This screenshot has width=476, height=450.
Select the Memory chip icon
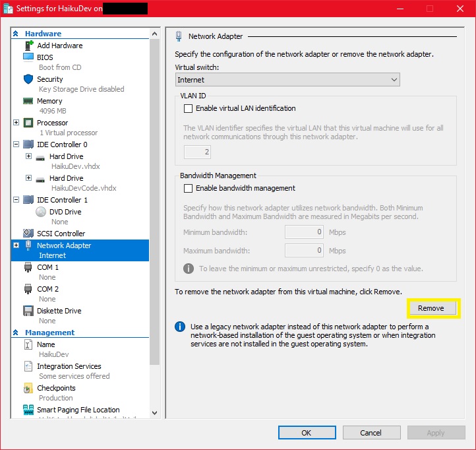tap(28, 101)
